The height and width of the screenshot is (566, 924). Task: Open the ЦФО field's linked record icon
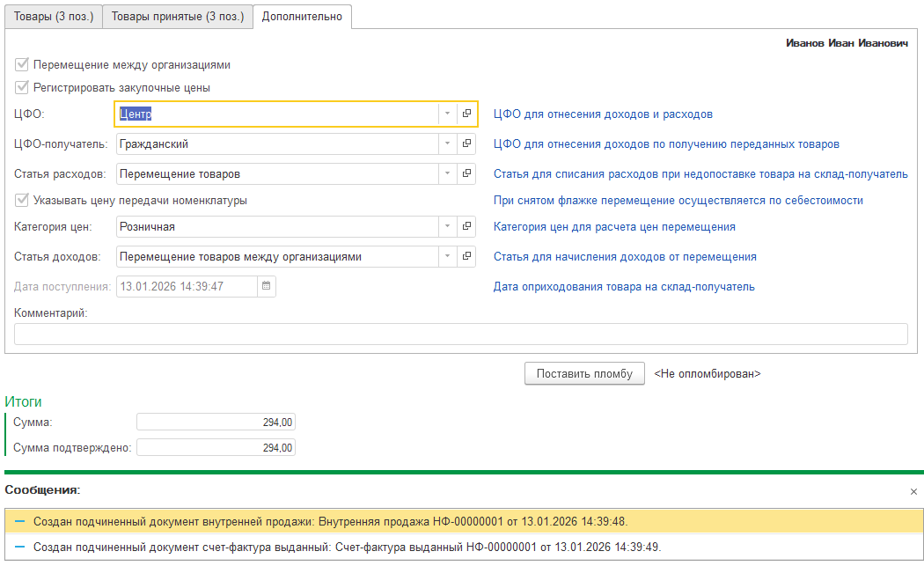[x=467, y=114]
